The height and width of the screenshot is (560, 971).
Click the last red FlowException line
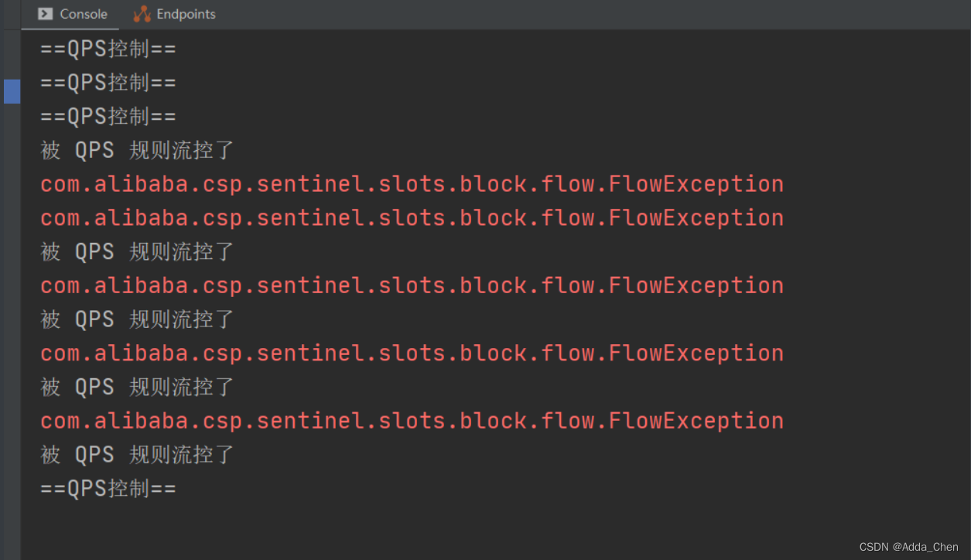412,421
